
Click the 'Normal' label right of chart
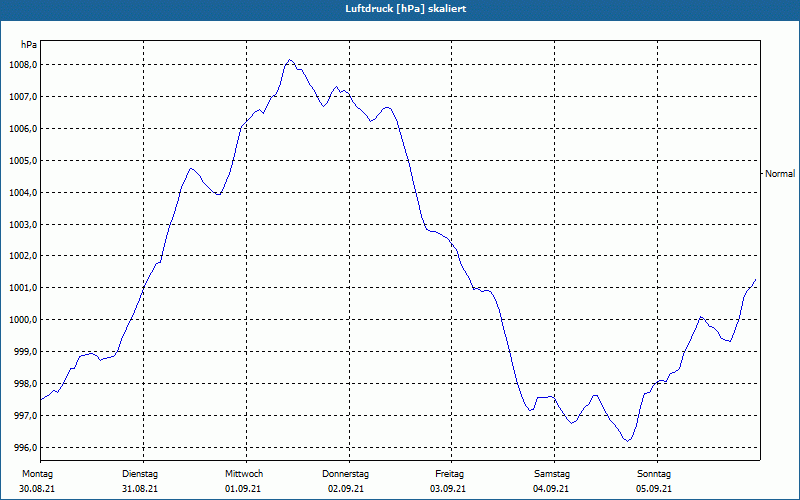(x=780, y=174)
